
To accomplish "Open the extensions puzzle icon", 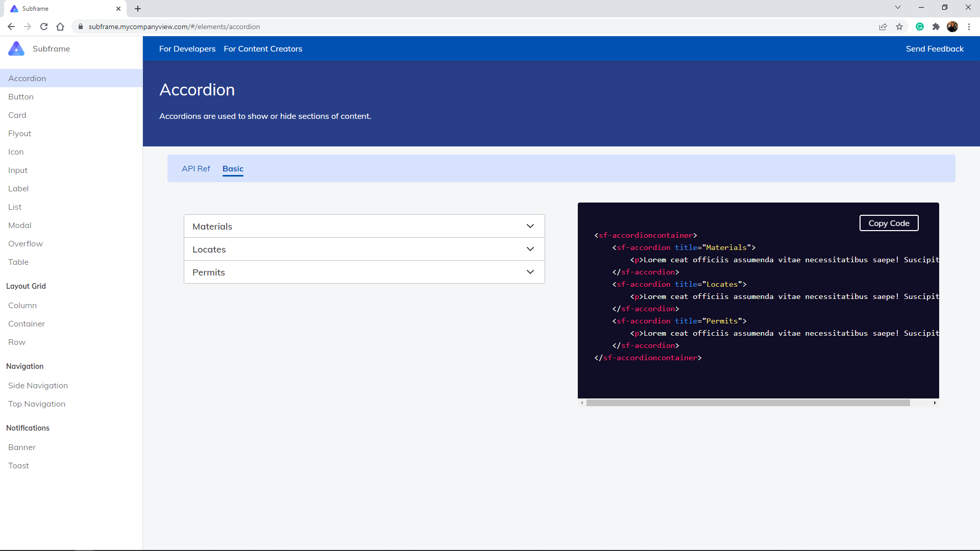I will pos(936,27).
